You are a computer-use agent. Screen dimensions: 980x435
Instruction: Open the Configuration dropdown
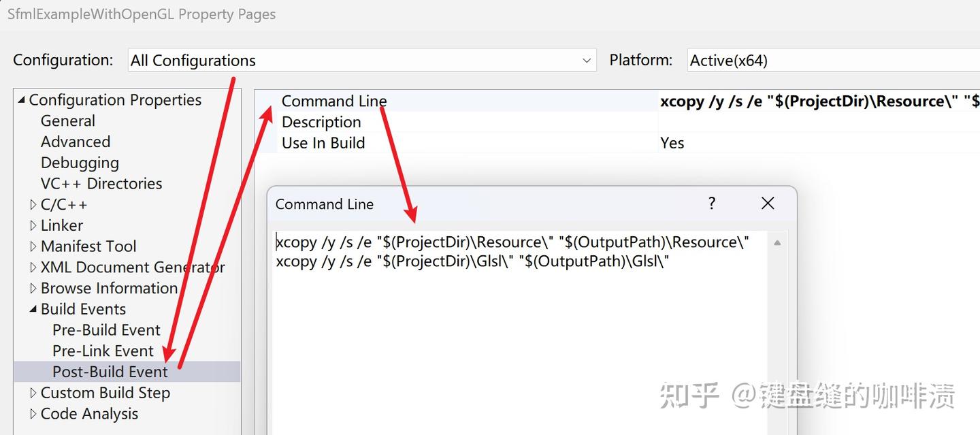[x=587, y=60]
